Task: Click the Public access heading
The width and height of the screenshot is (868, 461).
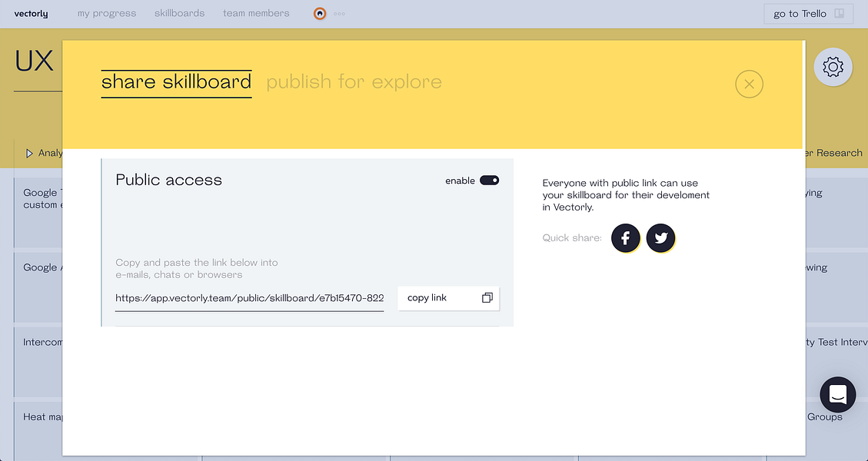Action: pyautogui.click(x=169, y=180)
